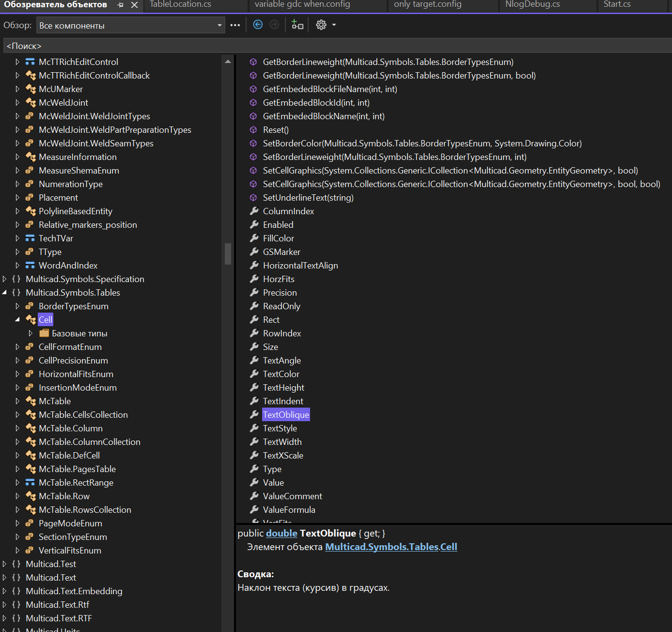Click the pin icon of Object Browser tab
672x632 pixels.
click(121, 5)
